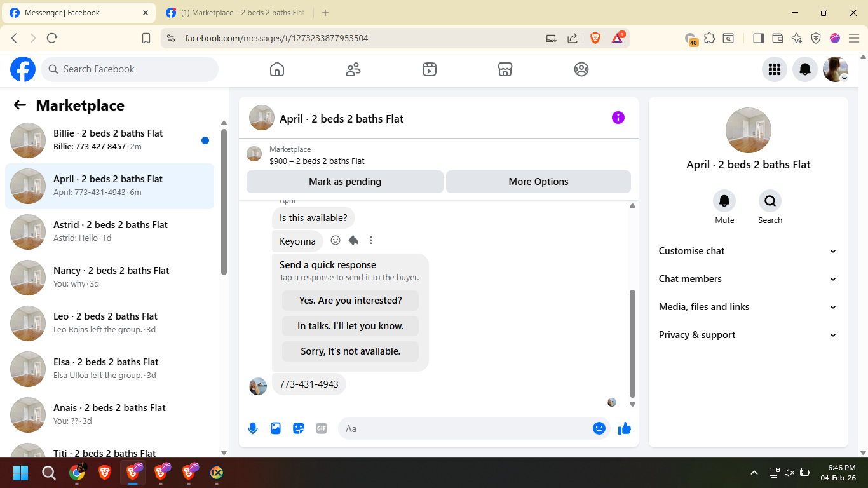Open the Facebook logo home link
Viewport: 868px width, 488px height.
23,69
